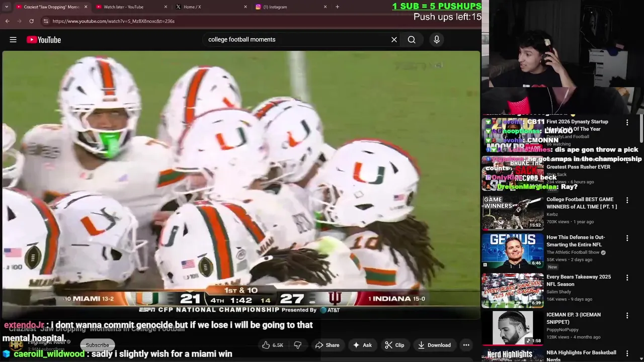Viewport: 644px width, 362px height.
Task: Open GAME WINNERS video thumbnail
Action: click(513, 213)
